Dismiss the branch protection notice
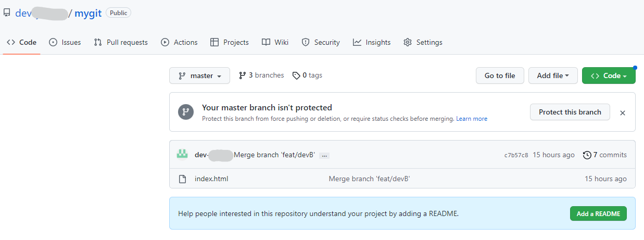 (x=623, y=112)
